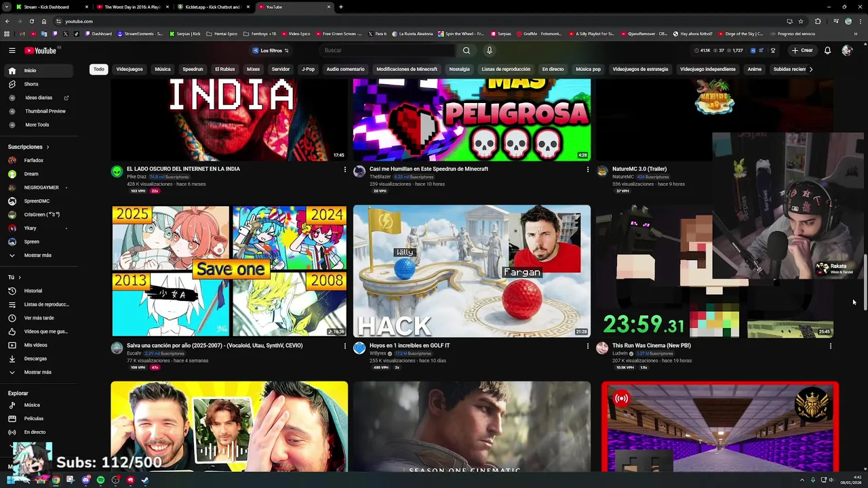Open Ver más tarde list

click(x=39, y=318)
